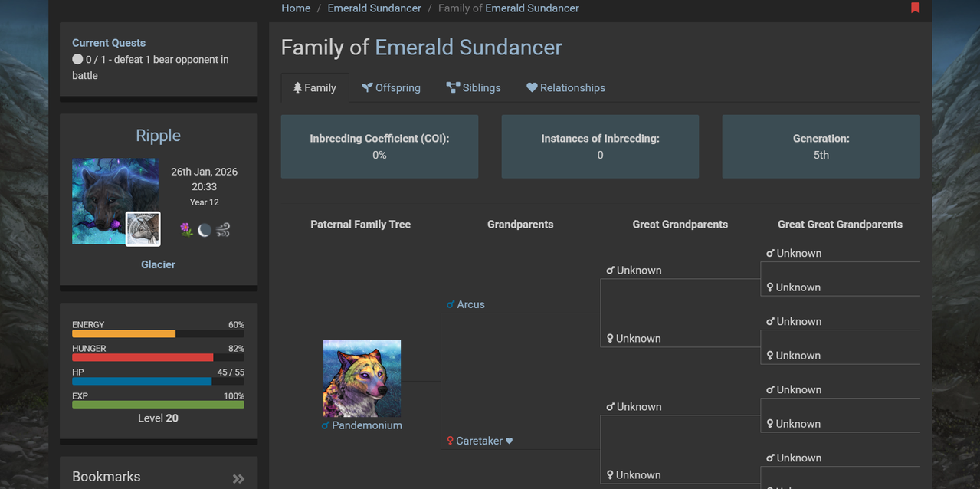Image resolution: width=980 pixels, height=489 pixels.
Task: Click the orange Energy bar
Action: tap(124, 333)
